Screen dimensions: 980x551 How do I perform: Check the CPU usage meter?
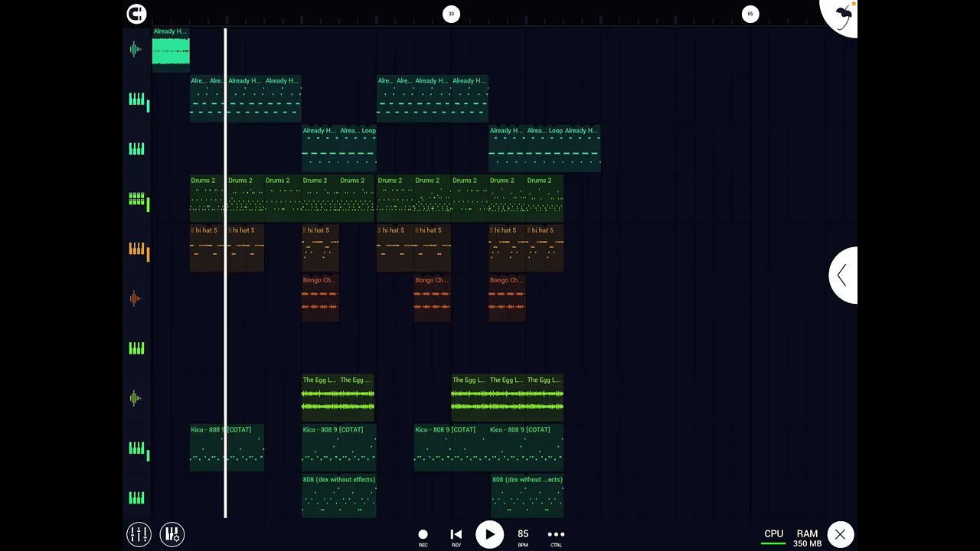(773, 537)
